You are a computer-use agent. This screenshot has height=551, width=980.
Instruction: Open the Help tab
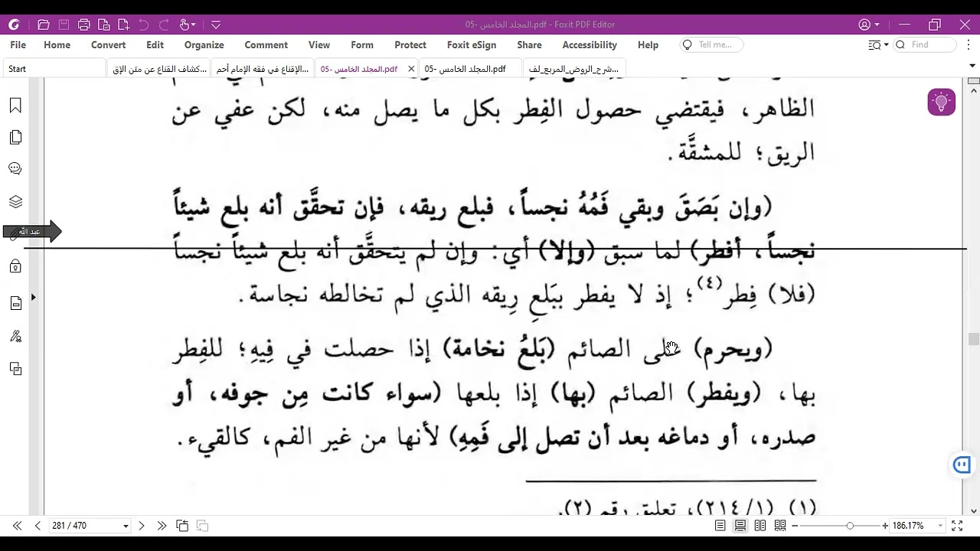(x=648, y=45)
